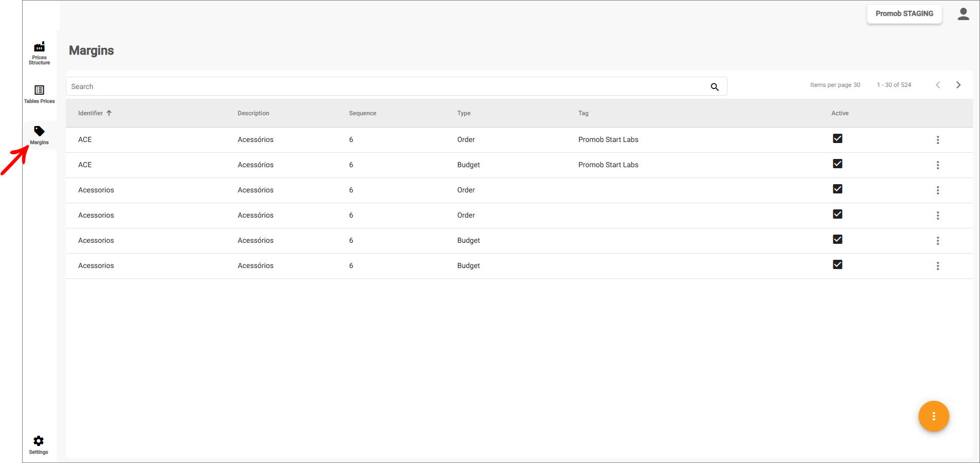Viewport: 980px width, 463px height.
Task: Toggle Active checkbox for ACE Budget row
Action: pos(837,164)
